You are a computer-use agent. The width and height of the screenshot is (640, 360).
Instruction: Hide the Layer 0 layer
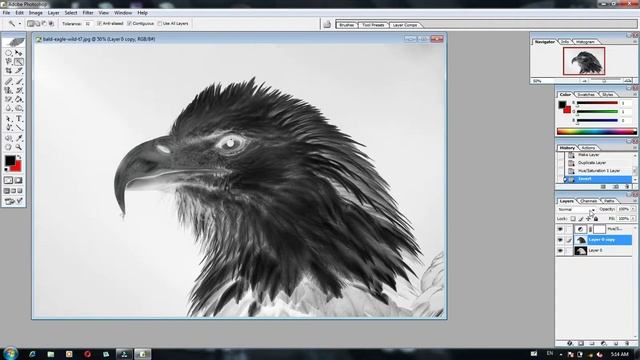560,250
